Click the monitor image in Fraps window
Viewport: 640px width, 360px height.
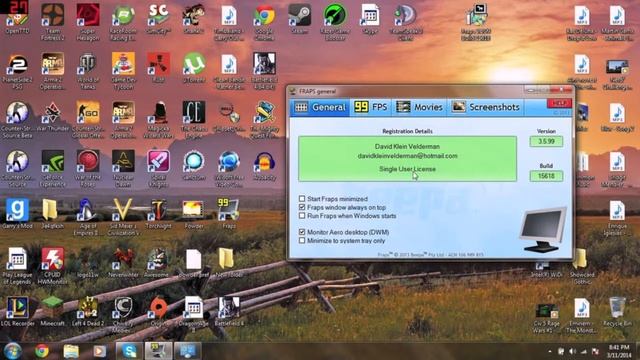tap(543, 229)
